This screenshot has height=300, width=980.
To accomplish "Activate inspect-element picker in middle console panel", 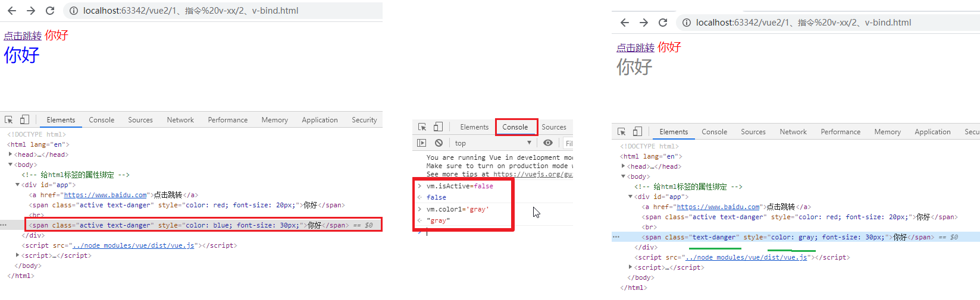I will point(422,127).
